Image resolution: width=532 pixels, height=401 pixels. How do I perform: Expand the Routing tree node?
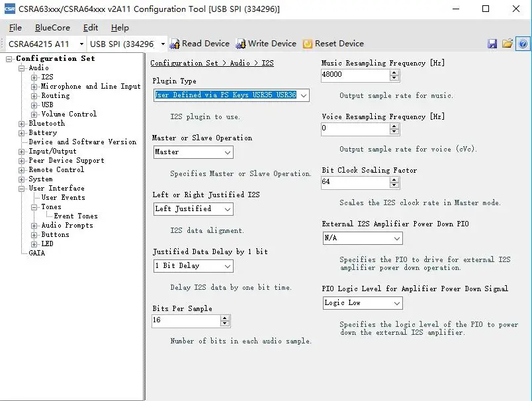click(34, 96)
